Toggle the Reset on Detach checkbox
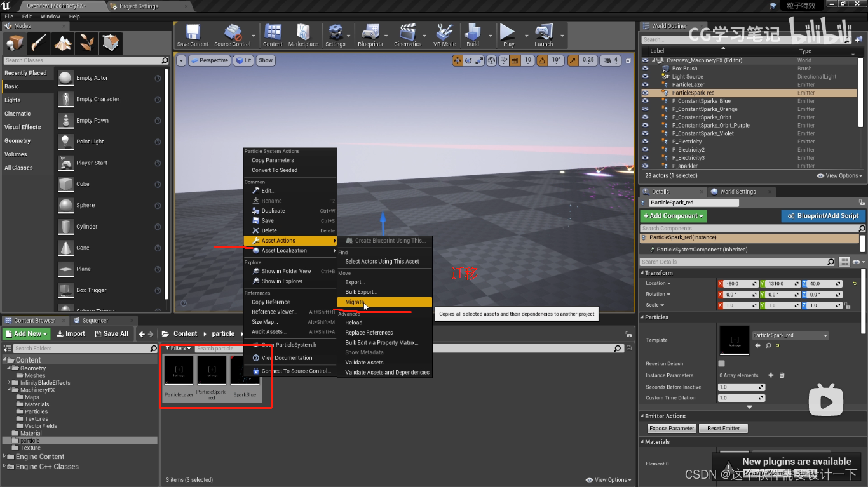The image size is (868, 487). [x=721, y=364]
